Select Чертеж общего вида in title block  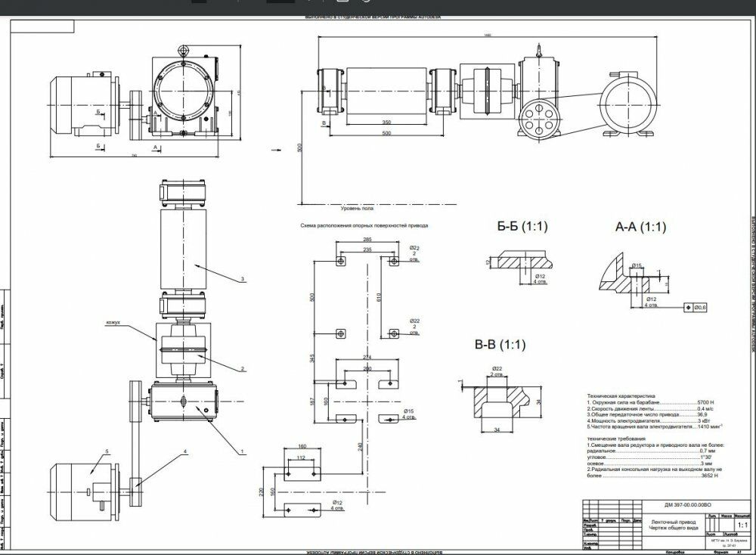674,528
